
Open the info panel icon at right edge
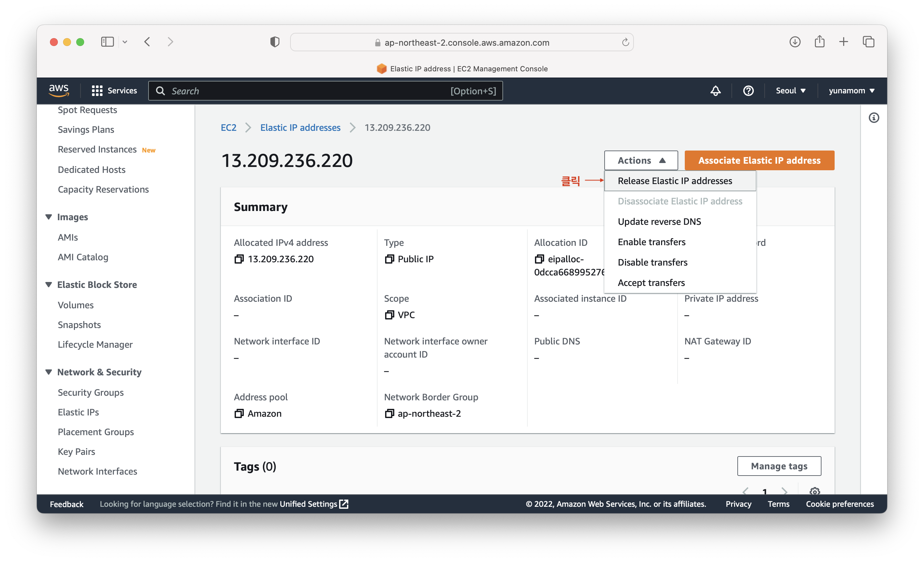(874, 118)
